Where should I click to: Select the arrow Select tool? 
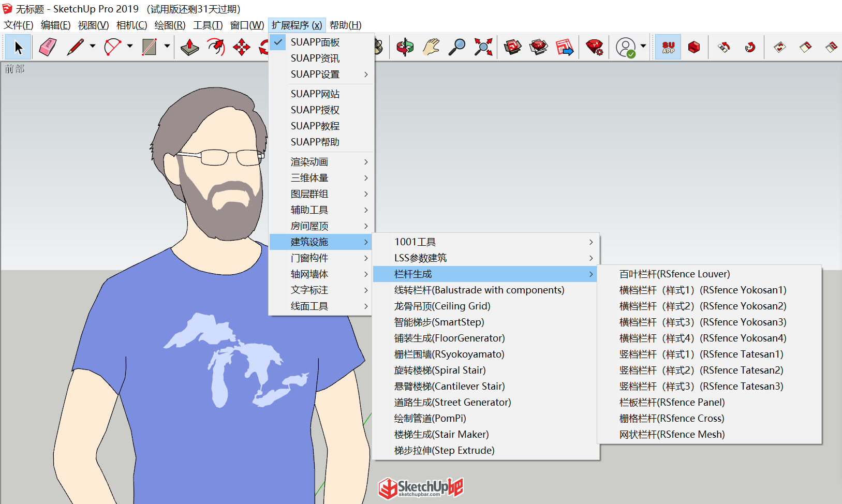pyautogui.click(x=19, y=47)
